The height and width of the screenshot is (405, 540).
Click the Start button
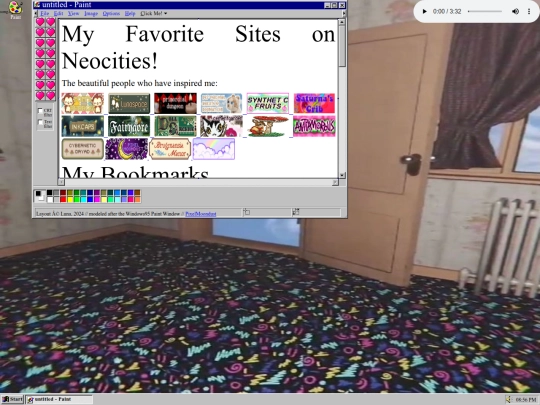click(12, 399)
